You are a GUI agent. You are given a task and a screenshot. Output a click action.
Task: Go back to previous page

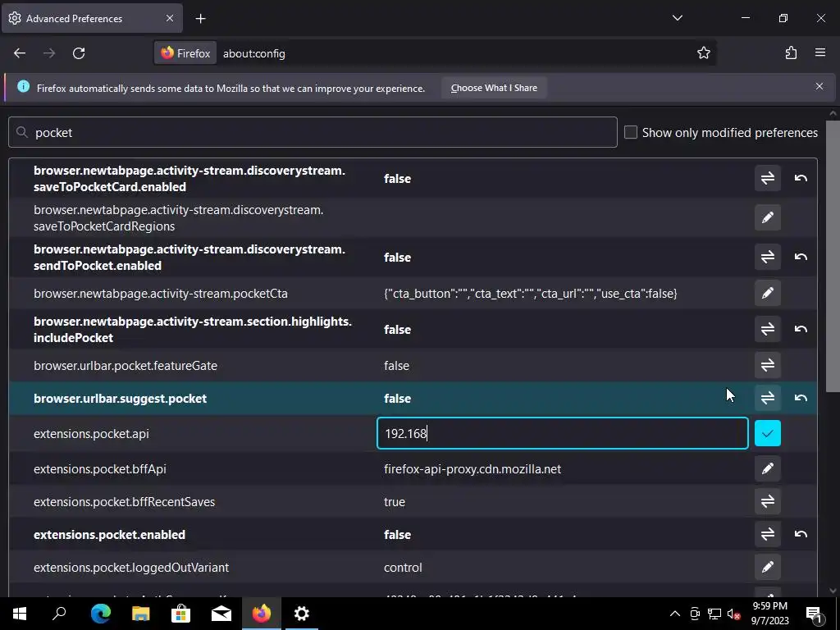[x=20, y=53]
